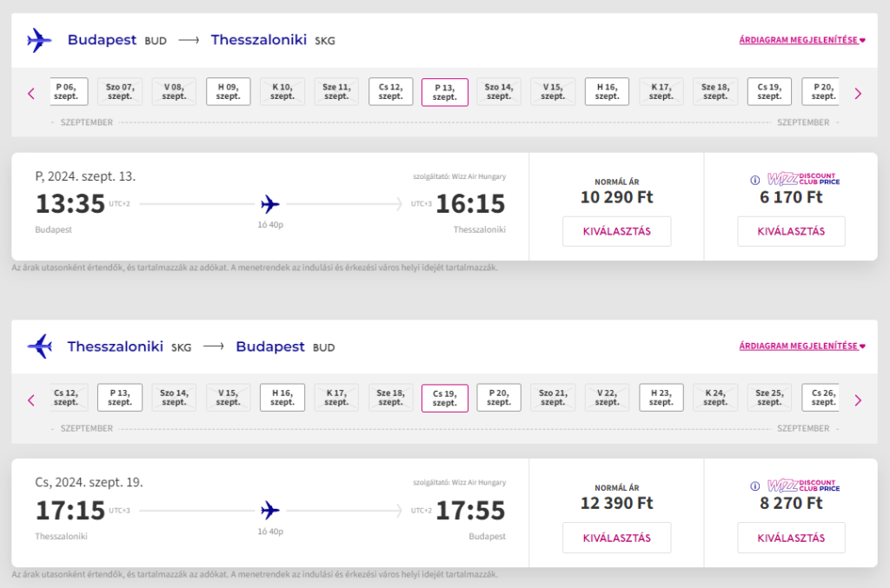Choose return normal fare 12 390 Ft Kiválasztás
This screenshot has width=890, height=588.
(x=617, y=538)
